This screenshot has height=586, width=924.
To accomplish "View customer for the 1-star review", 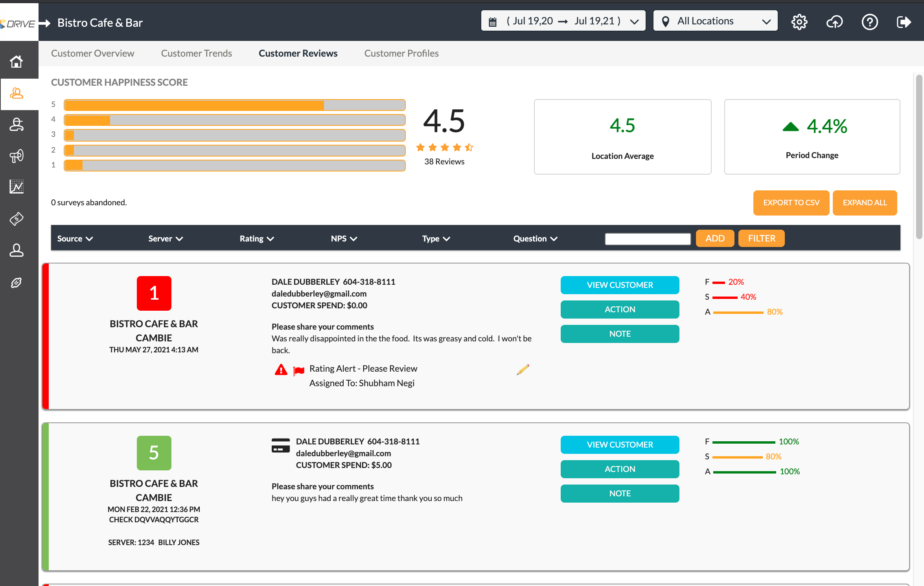I will 620,285.
